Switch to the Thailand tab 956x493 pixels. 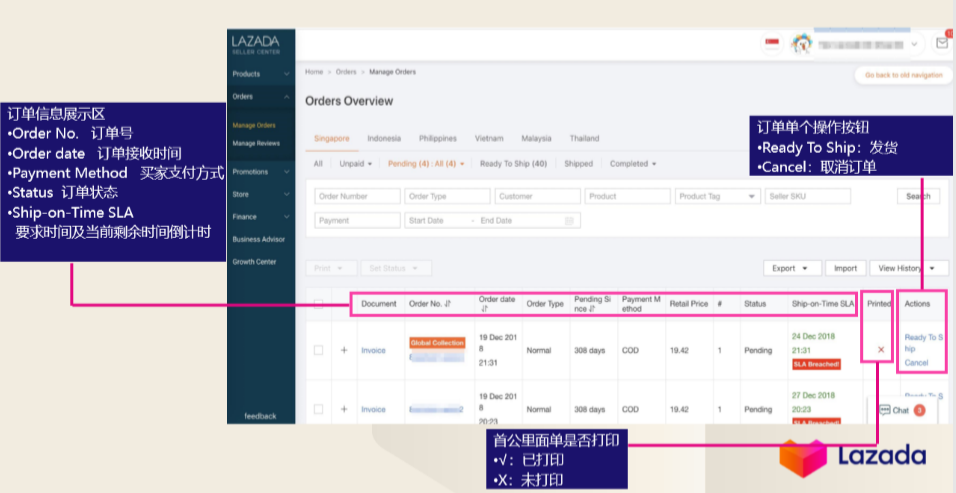point(585,138)
